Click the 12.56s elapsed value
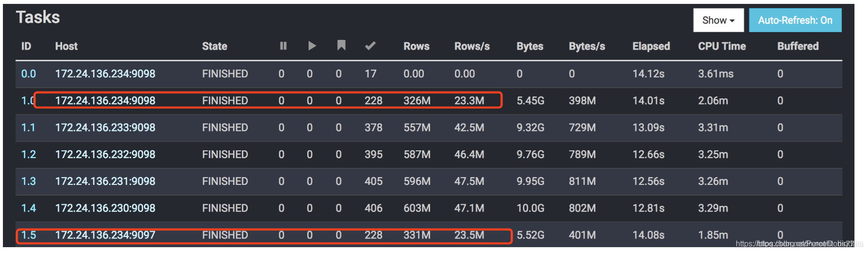Image resolution: width=868 pixels, height=253 pixels. [649, 181]
